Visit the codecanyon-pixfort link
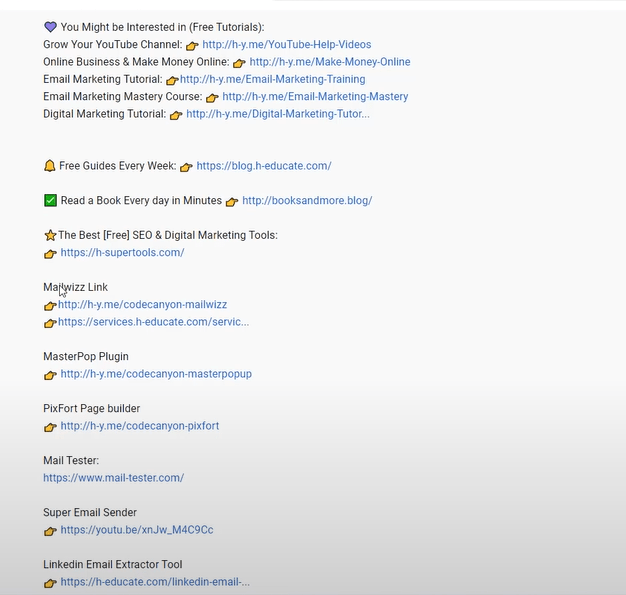Image resolution: width=626 pixels, height=595 pixels. 140,426
